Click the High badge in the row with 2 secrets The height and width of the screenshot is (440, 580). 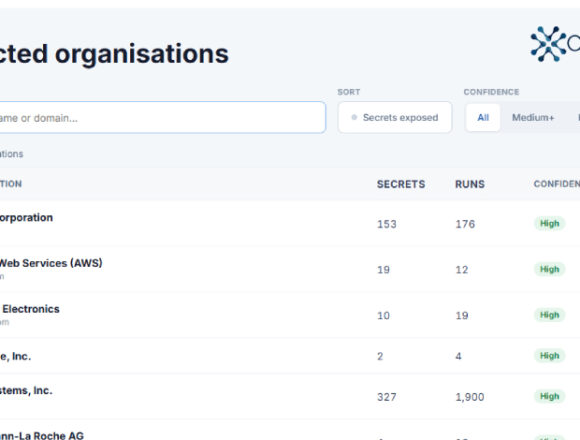pyautogui.click(x=549, y=356)
